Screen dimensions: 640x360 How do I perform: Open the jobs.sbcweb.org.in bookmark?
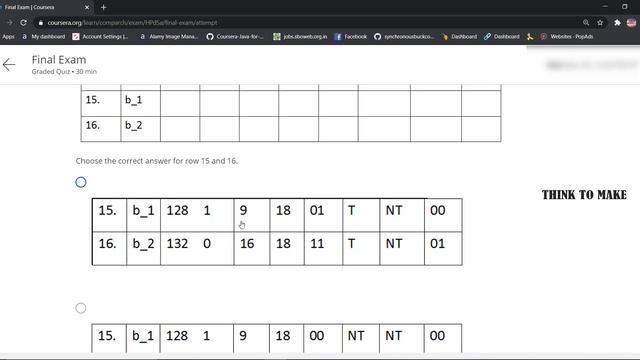tap(300, 37)
